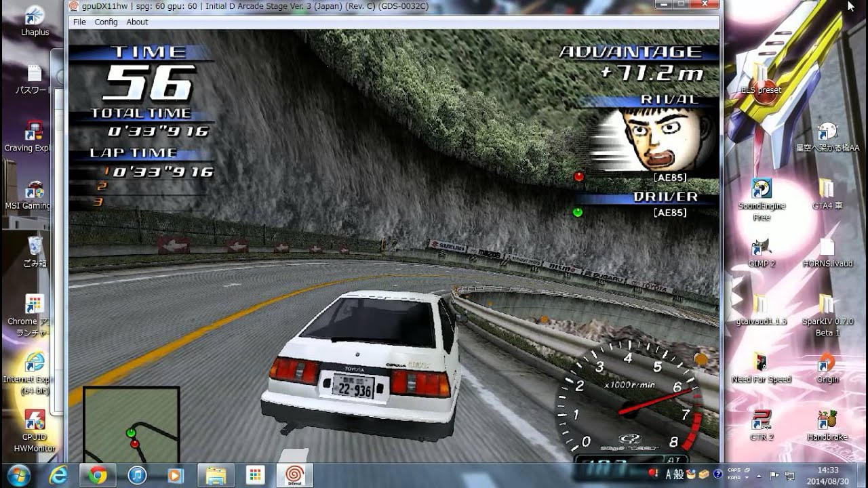Open the パスワード text file icon
868x488 pixels.
pyautogui.click(x=33, y=79)
